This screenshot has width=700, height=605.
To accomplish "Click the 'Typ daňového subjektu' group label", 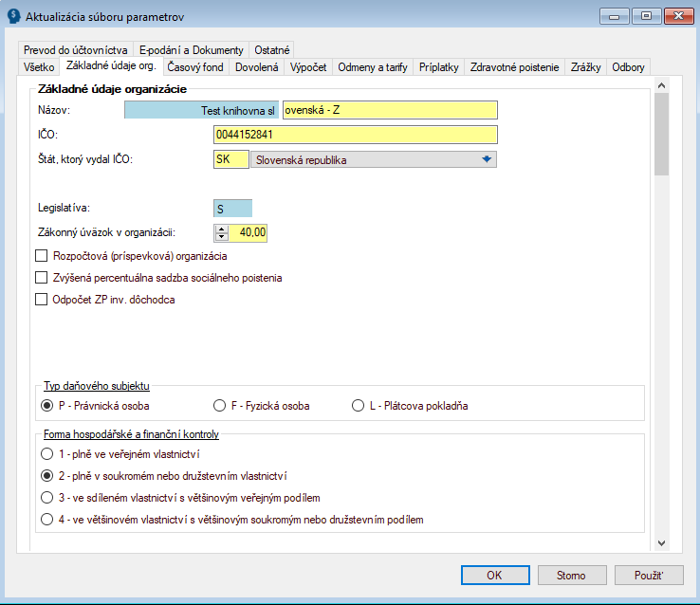I will tap(97, 386).
